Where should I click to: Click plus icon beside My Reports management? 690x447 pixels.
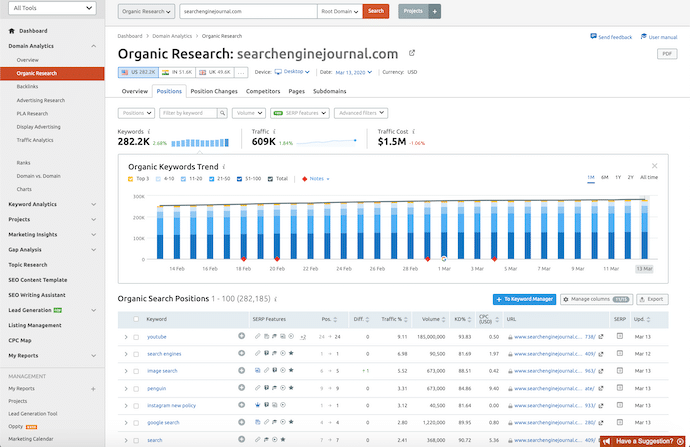tap(93, 389)
